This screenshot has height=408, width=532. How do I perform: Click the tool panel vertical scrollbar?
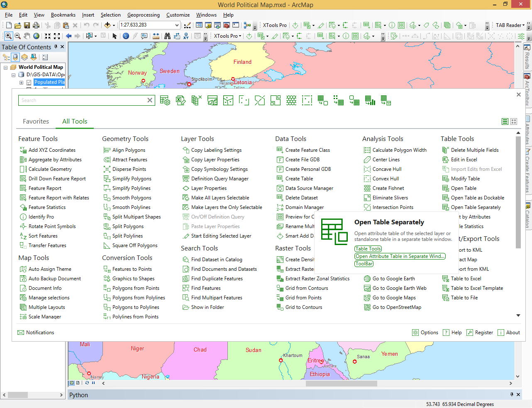point(518,192)
